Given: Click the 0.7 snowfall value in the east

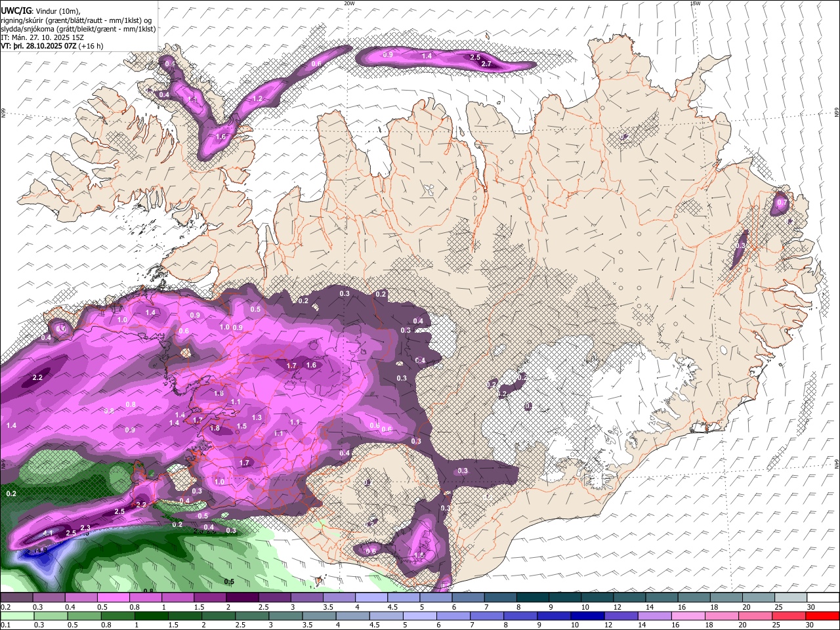Looking at the screenshot, I should click(782, 203).
